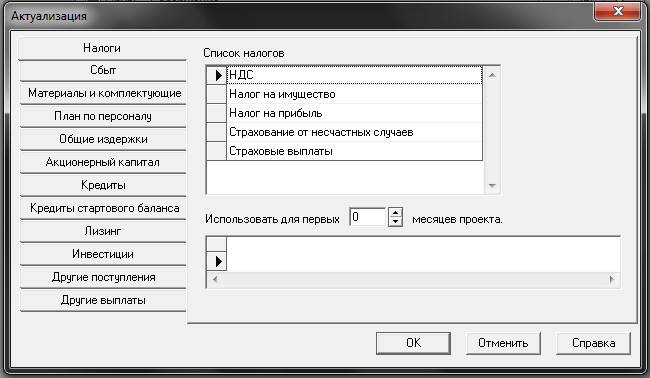The image size is (650, 378).
Task: Select Страхование от несчастных случаев row
Action: [x=354, y=132]
